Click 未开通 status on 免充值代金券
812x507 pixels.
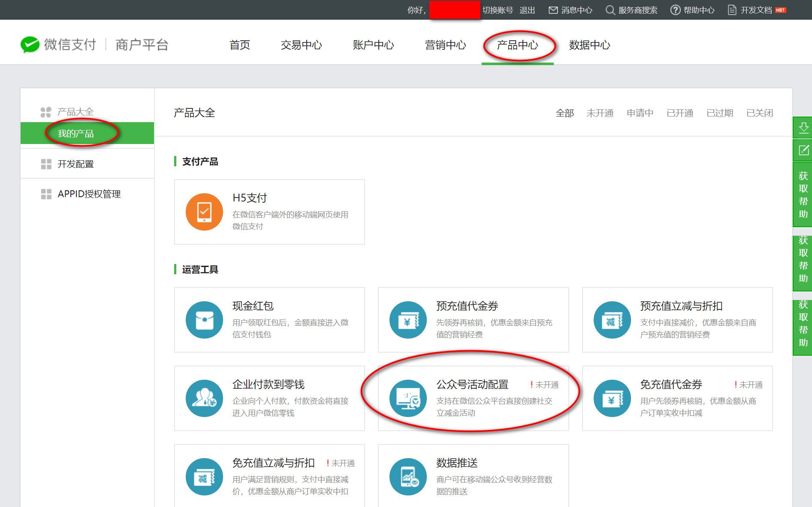point(748,385)
